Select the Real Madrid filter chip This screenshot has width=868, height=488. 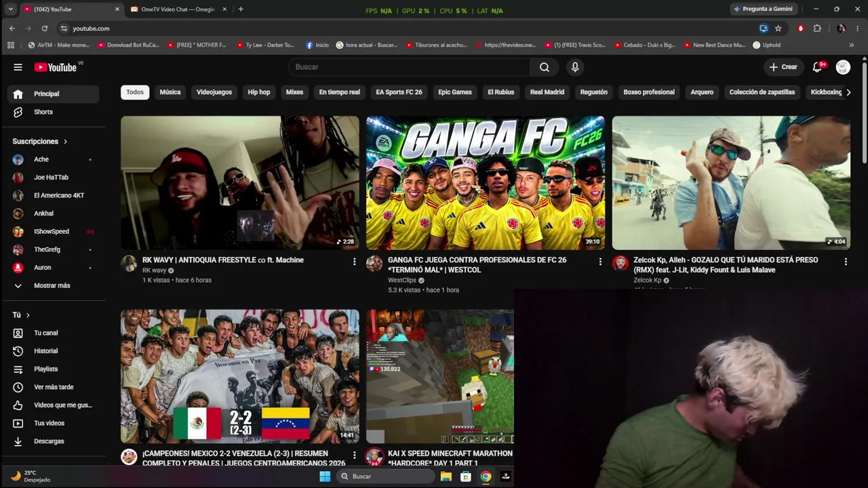(547, 92)
